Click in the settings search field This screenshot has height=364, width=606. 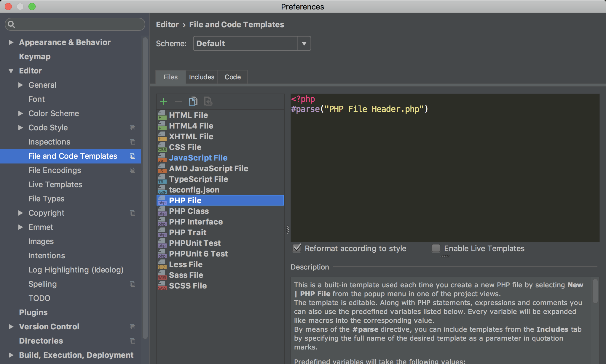(75, 24)
